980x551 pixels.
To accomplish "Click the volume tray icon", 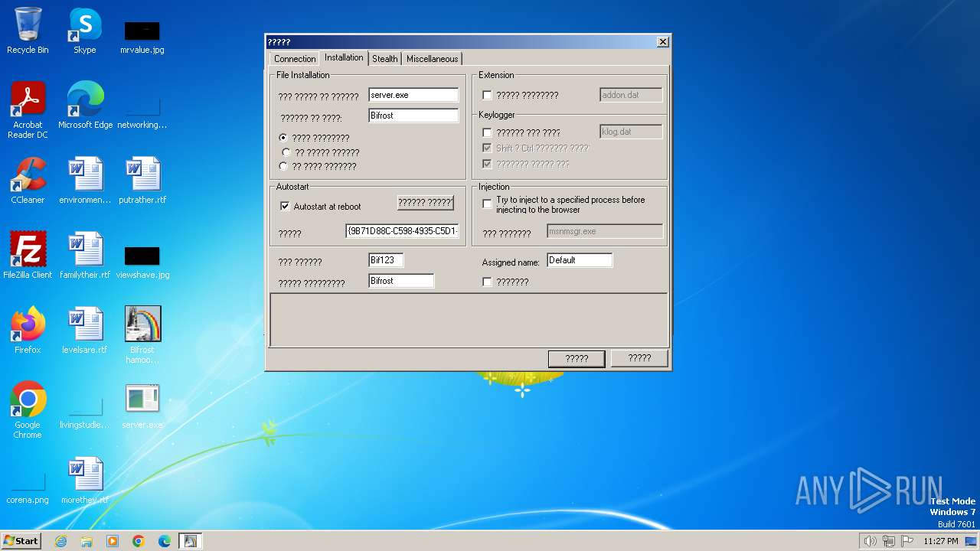I will click(870, 541).
